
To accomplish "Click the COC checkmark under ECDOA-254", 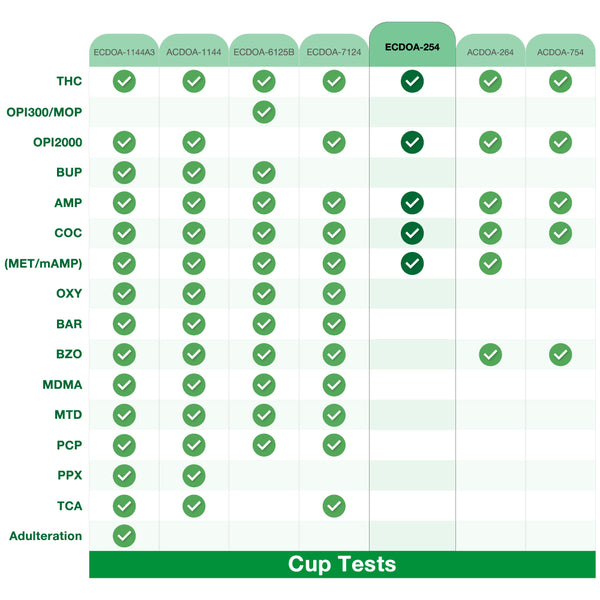I will pos(411,233).
